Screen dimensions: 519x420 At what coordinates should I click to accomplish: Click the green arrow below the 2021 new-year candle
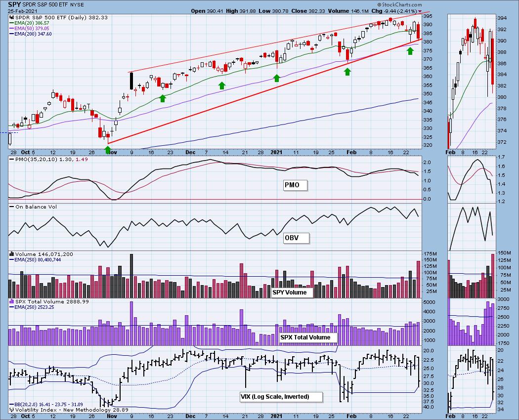pyautogui.click(x=277, y=78)
